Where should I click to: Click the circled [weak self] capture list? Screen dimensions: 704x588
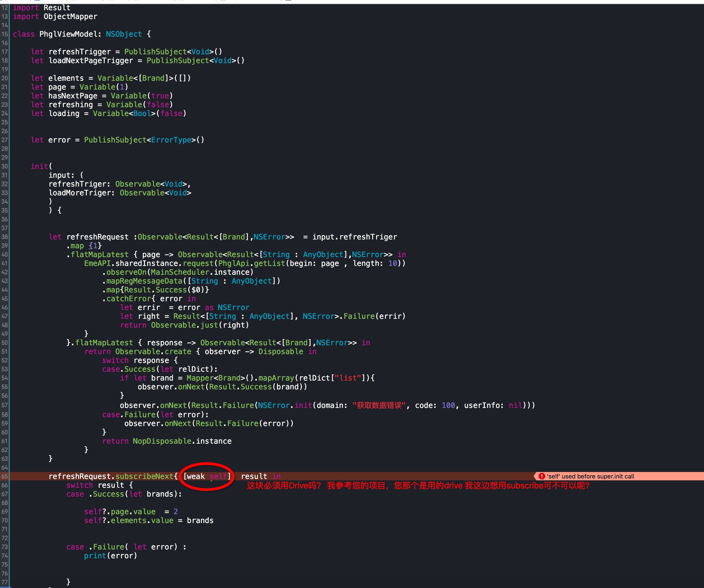tap(207, 476)
